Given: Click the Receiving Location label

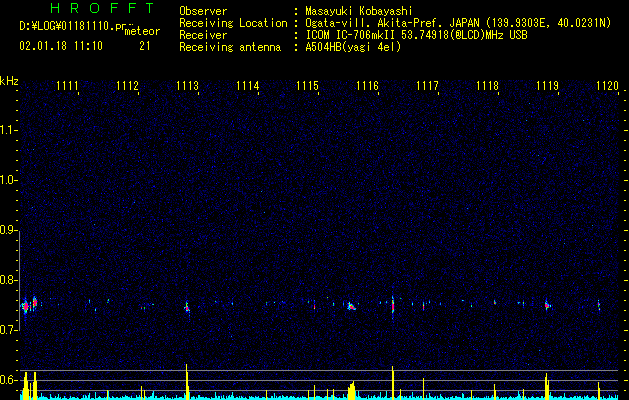Looking at the screenshot, I should pos(233,23).
